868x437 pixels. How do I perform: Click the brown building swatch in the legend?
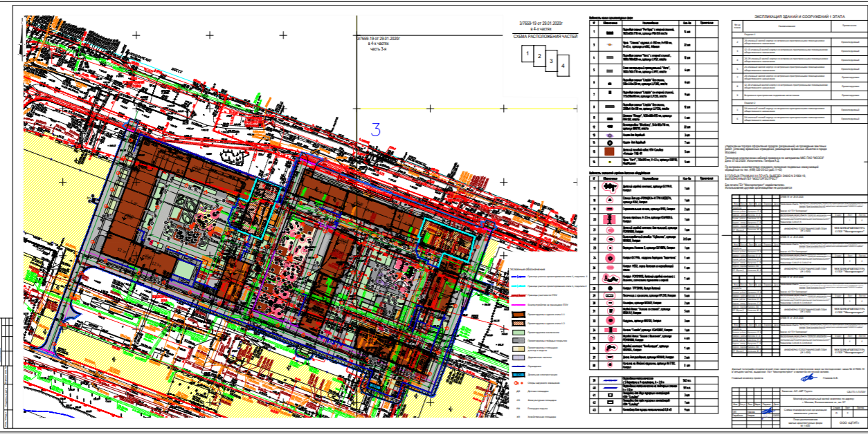coord(518,315)
